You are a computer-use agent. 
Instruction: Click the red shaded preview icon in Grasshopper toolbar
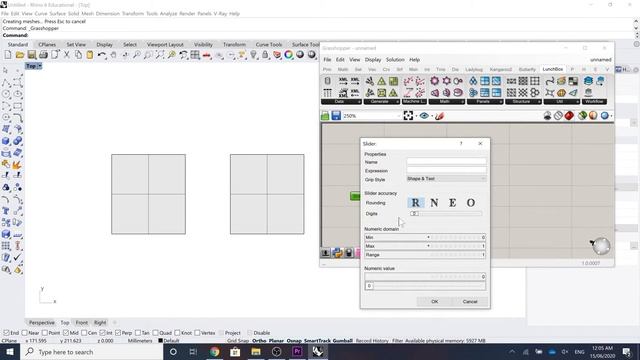tap(569, 116)
